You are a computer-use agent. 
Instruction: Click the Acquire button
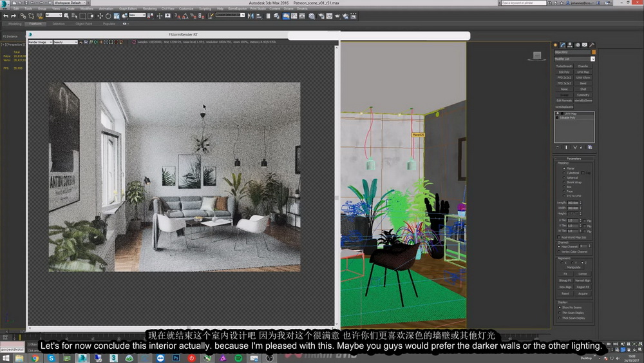(x=583, y=293)
